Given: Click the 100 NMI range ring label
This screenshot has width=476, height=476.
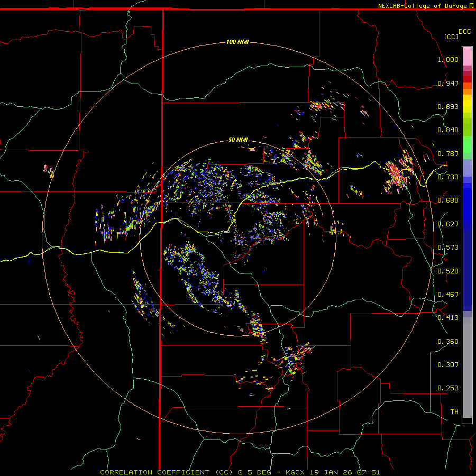Looking at the screenshot, I should [x=237, y=42].
